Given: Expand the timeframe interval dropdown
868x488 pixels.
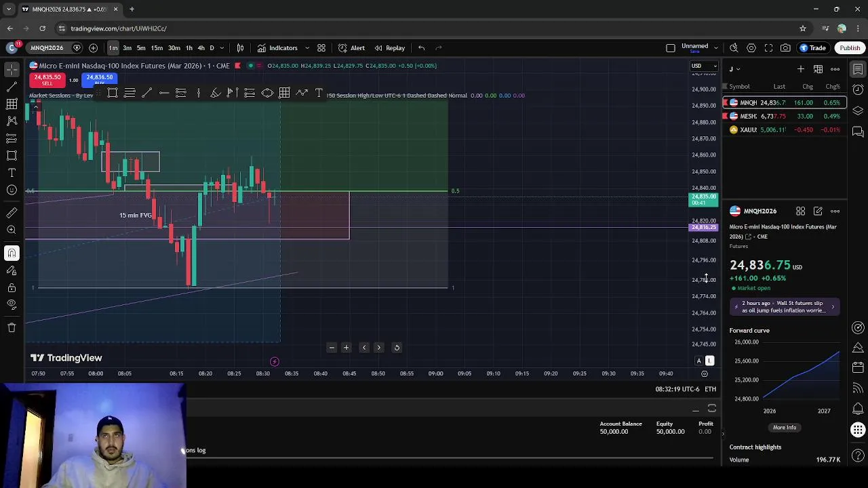Looking at the screenshot, I should (222, 48).
